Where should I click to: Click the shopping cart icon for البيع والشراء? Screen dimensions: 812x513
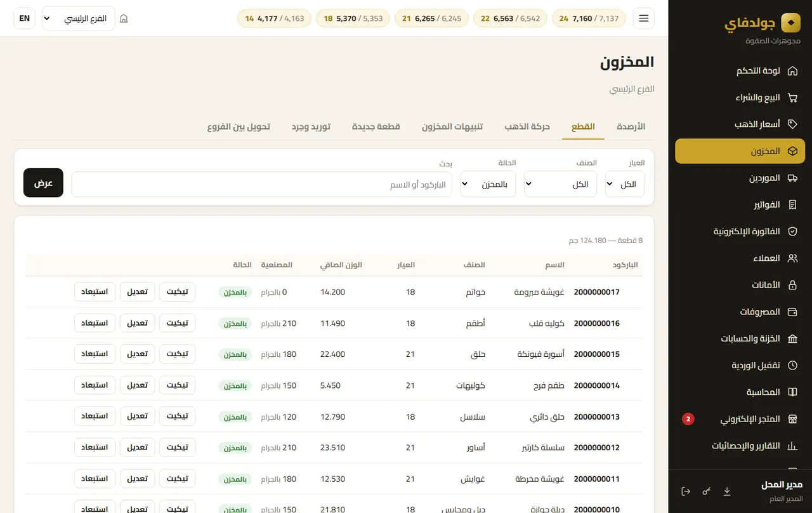pos(792,98)
